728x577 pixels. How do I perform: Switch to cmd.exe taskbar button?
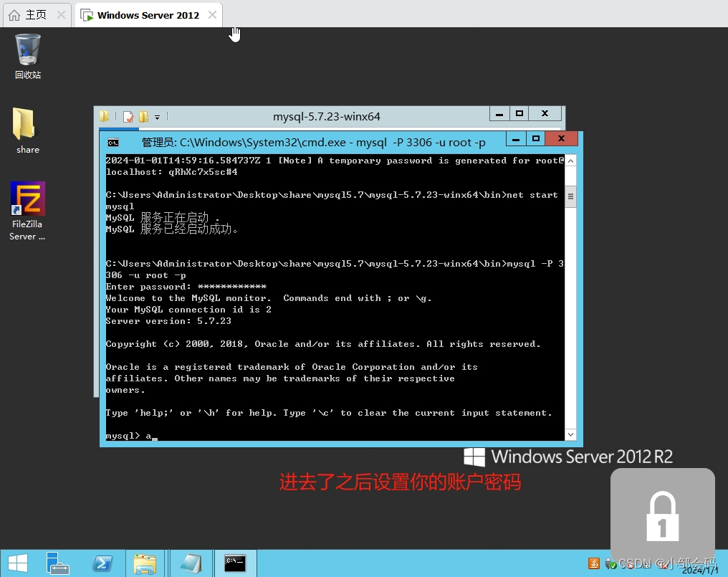pos(235,563)
